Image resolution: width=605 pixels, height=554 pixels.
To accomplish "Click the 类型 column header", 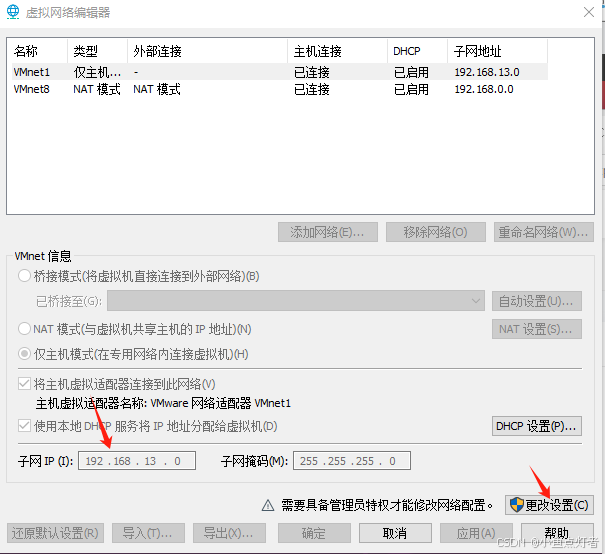I will [97, 51].
